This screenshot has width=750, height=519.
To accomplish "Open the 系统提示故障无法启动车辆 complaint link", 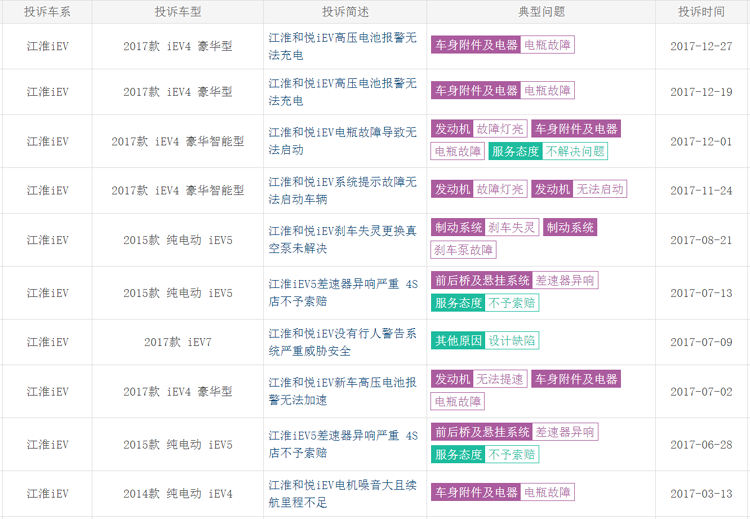I will click(x=342, y=190).
